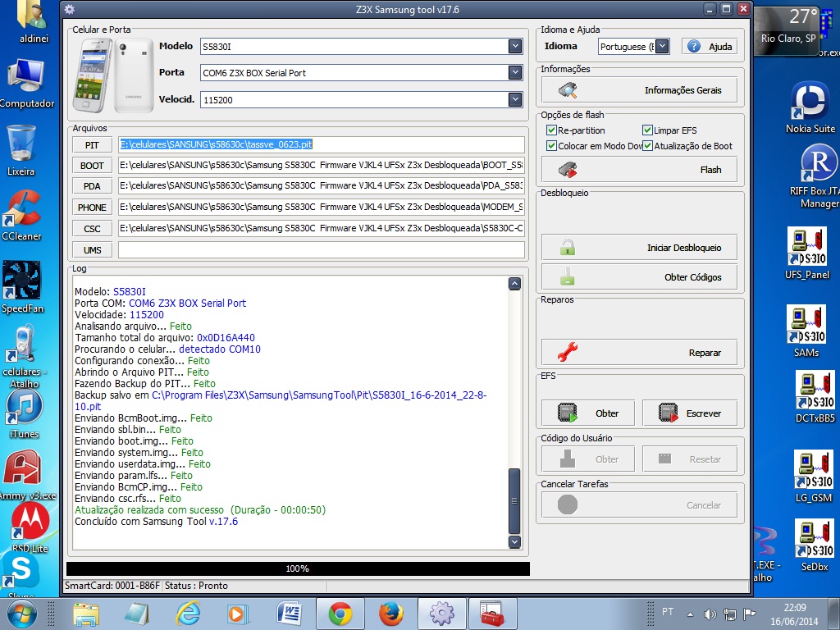Click the Samsung phone model image

point(113,75)
